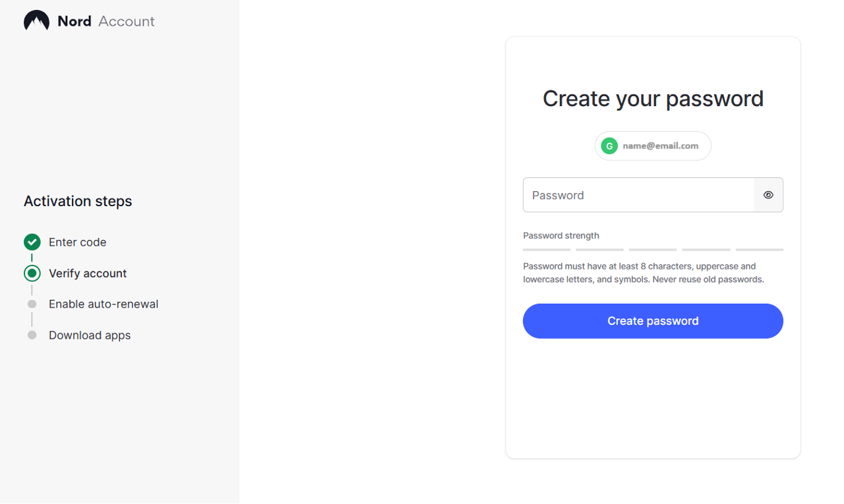The height and width of the screenshot is (504, 844).
Task: Click the Verify account step circle icon
Action: (32, 273)
